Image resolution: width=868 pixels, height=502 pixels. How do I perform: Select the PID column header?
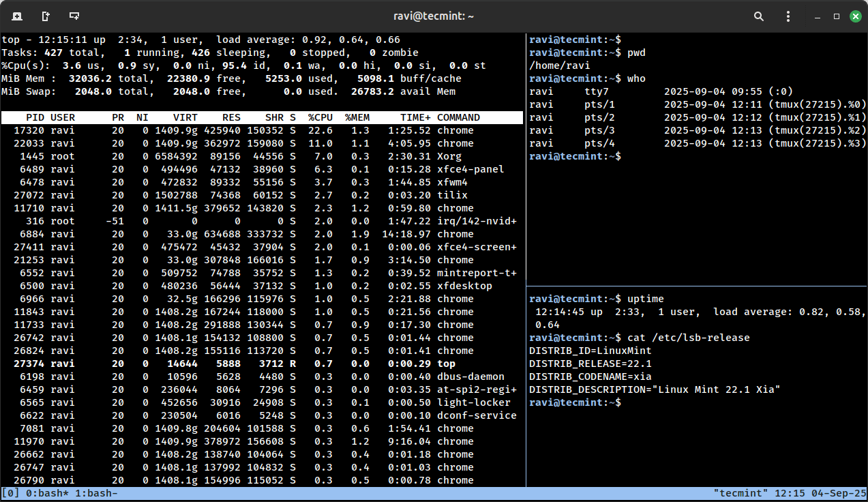click(x=35, y=118)
